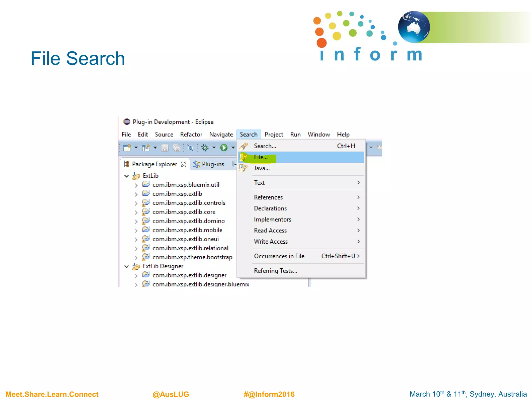Click the Debug bug icon
Screen dimensions: 532x399
pyautogui.click(x=205, y=148)
